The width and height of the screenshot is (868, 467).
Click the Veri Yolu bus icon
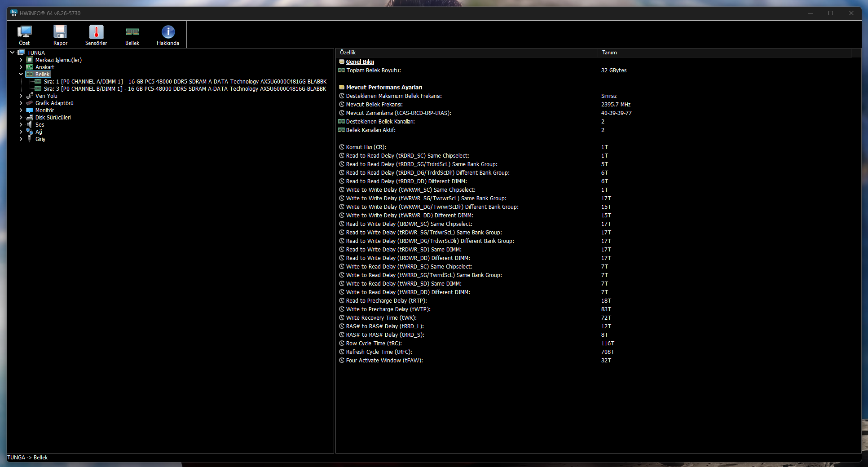30,96
